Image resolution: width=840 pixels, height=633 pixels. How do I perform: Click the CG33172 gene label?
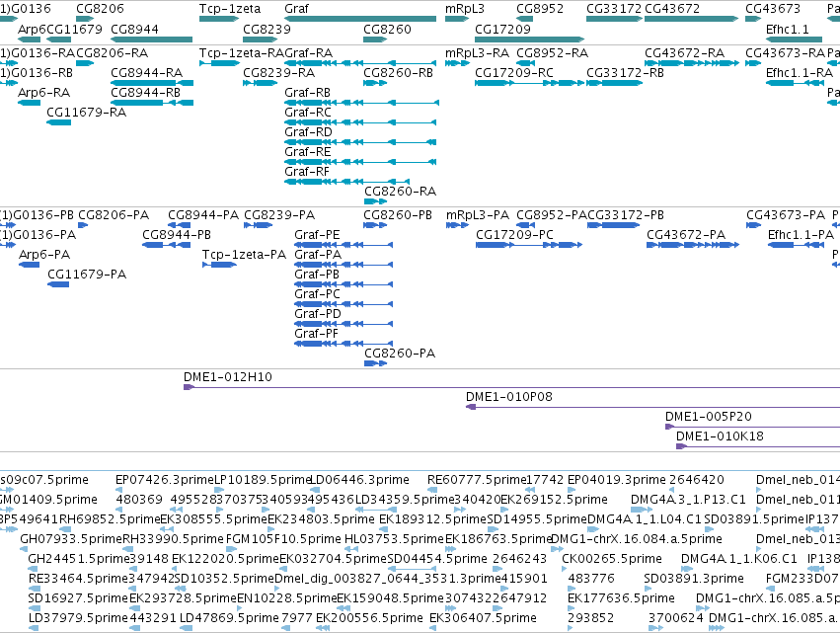[614, 9]
